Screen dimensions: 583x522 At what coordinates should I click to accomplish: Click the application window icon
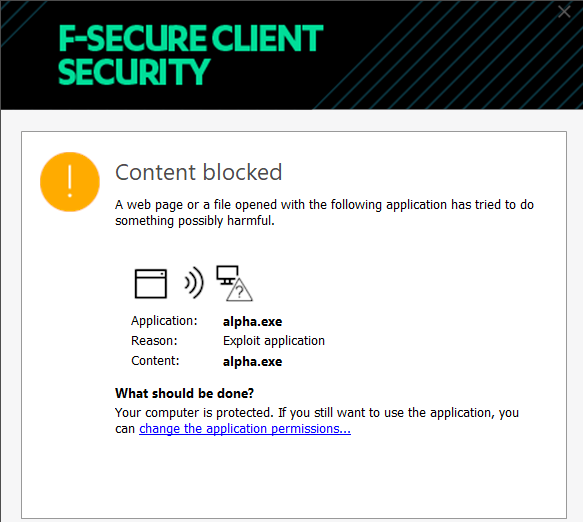click(151, 284)
